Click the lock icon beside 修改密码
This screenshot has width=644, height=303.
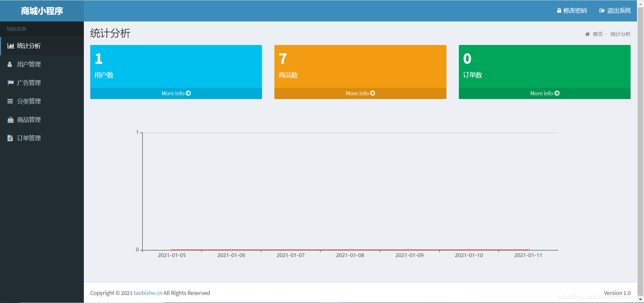coord(559,10)
